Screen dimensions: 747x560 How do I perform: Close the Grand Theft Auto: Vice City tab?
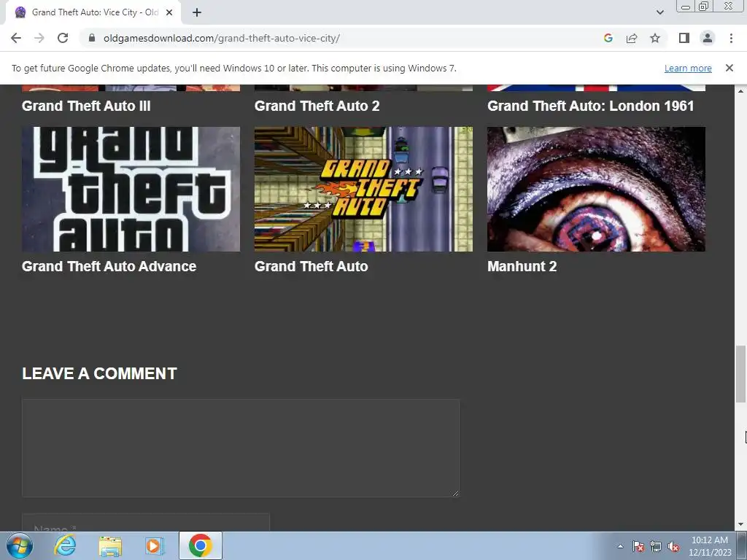pos(169,12)
